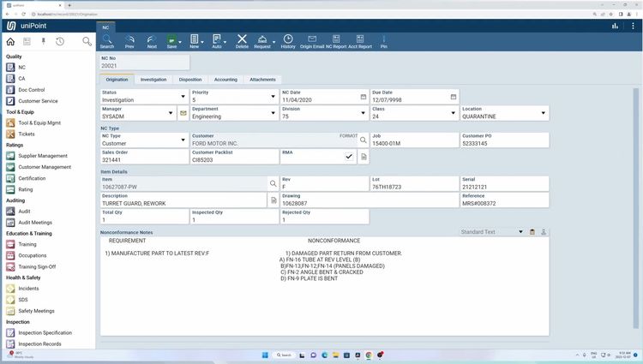
Task: Open the RMA document icon
Action: 364,157
